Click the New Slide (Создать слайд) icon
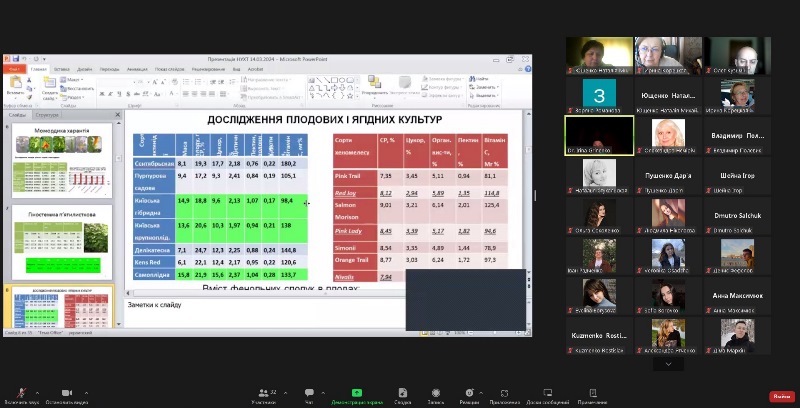Image resolution: width=800 pixels, height=408 pixels. pos(49,83)
